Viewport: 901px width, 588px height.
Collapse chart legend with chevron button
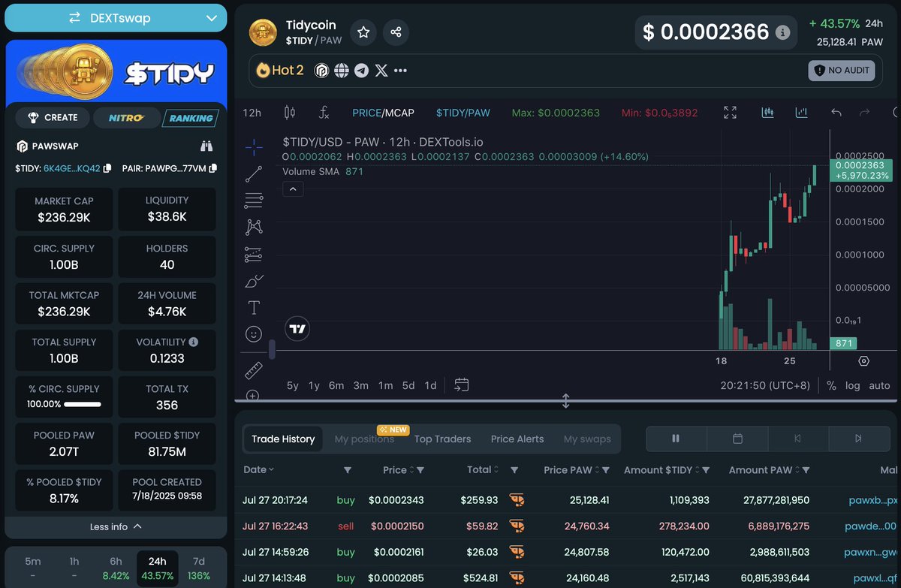(294, 189)
